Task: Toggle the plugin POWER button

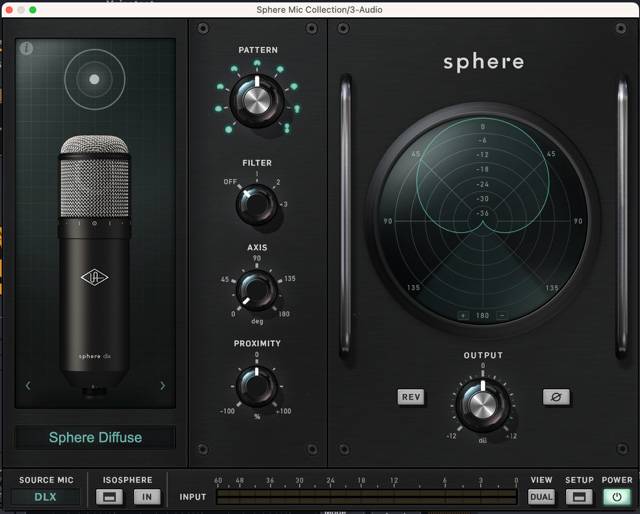Action: coord(617,497)
